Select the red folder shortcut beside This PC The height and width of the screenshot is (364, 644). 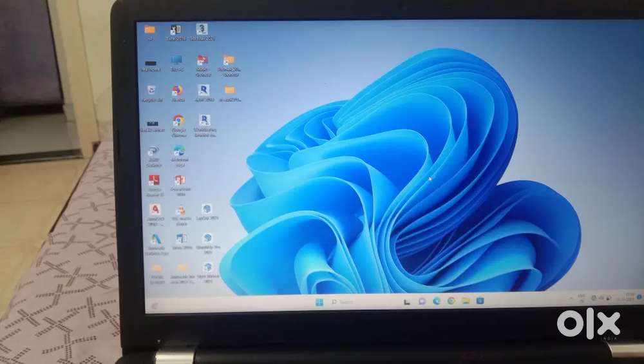tap(202, 66)
